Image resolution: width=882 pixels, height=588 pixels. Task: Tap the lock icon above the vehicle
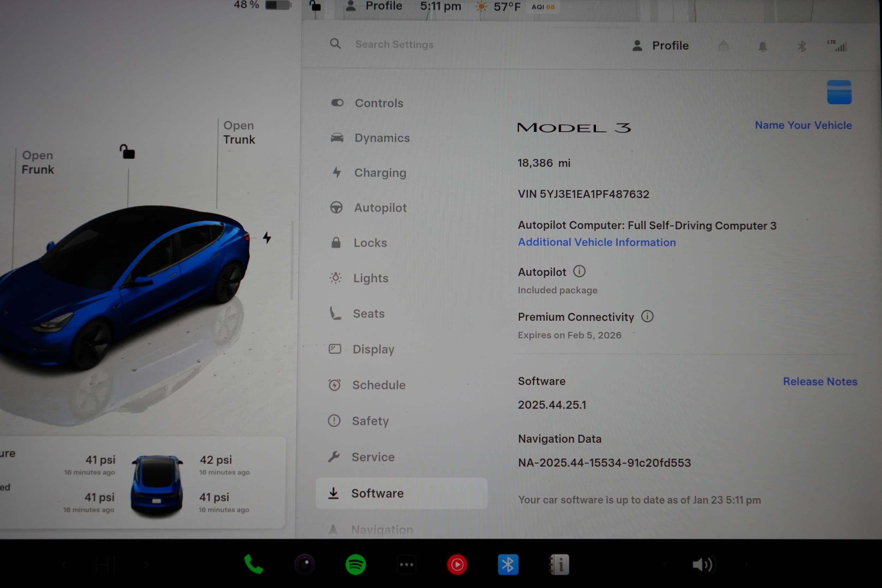click(128, 152)
